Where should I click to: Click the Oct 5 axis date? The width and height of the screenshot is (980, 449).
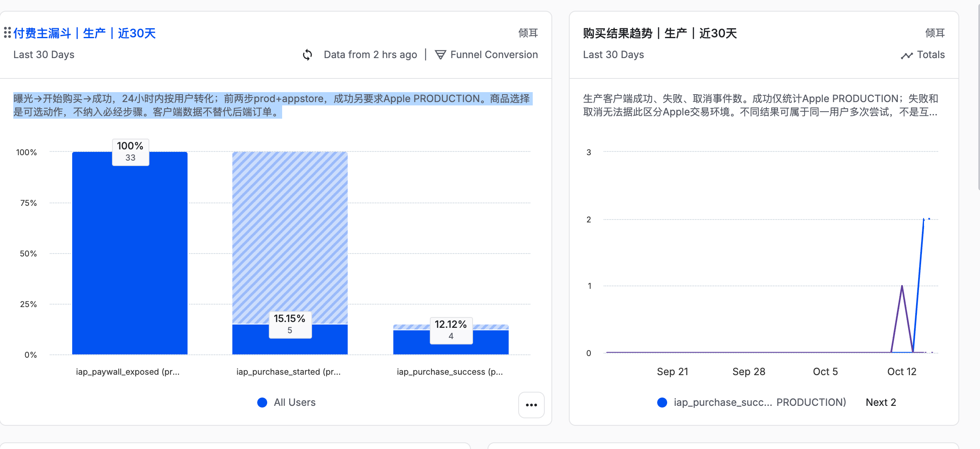pyautogui.click(x=825, y=372)
